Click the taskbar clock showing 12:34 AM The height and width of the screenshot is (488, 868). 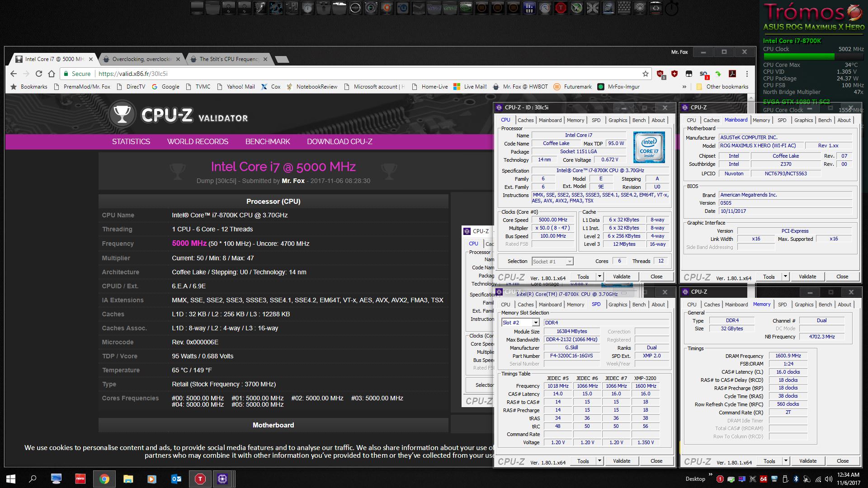tap(848, 479)
